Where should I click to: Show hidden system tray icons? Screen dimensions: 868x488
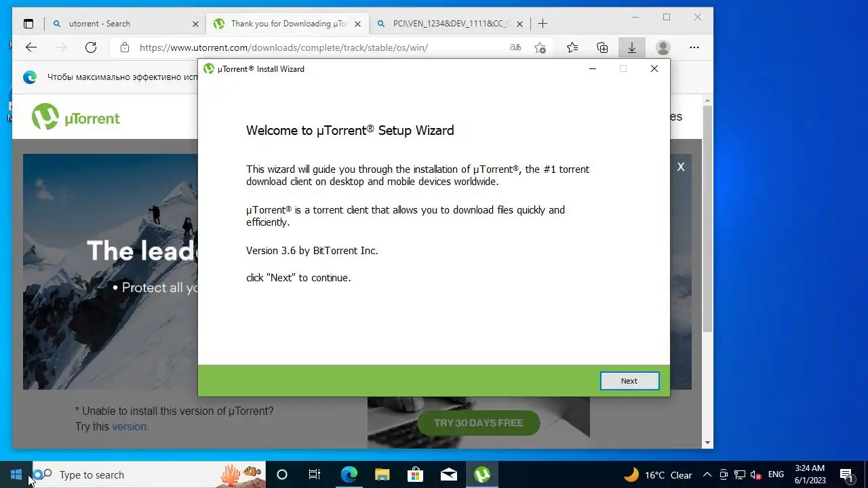pos(707,475)
